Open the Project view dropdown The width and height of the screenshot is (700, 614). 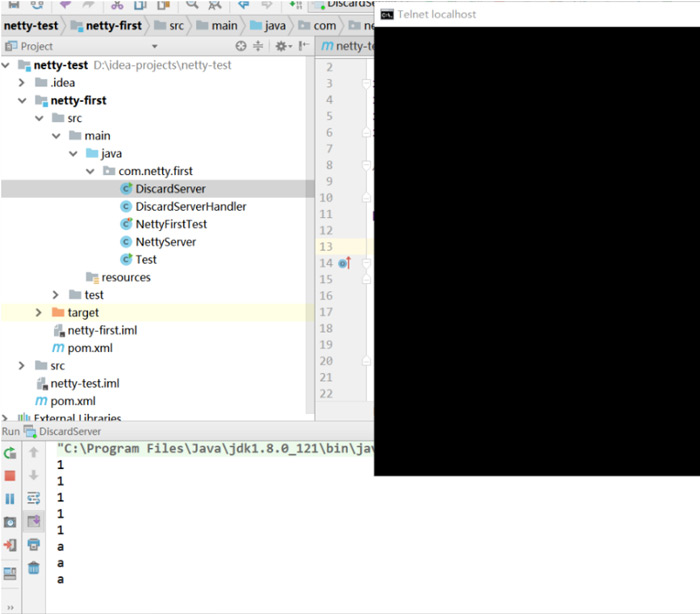pos(154,46)
